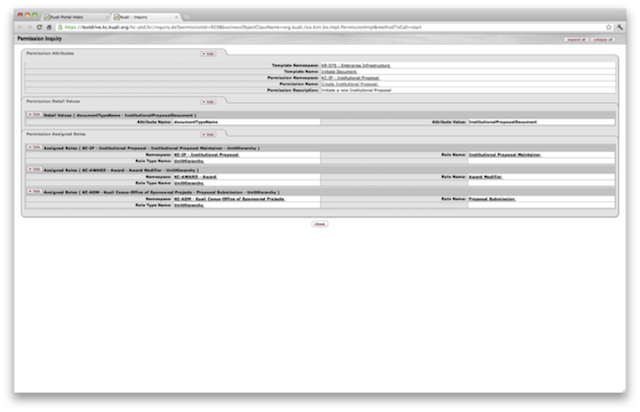Hide the KC-AWARD Award Modifier assigned role
The image size is (640, 412).
(34, 169)
